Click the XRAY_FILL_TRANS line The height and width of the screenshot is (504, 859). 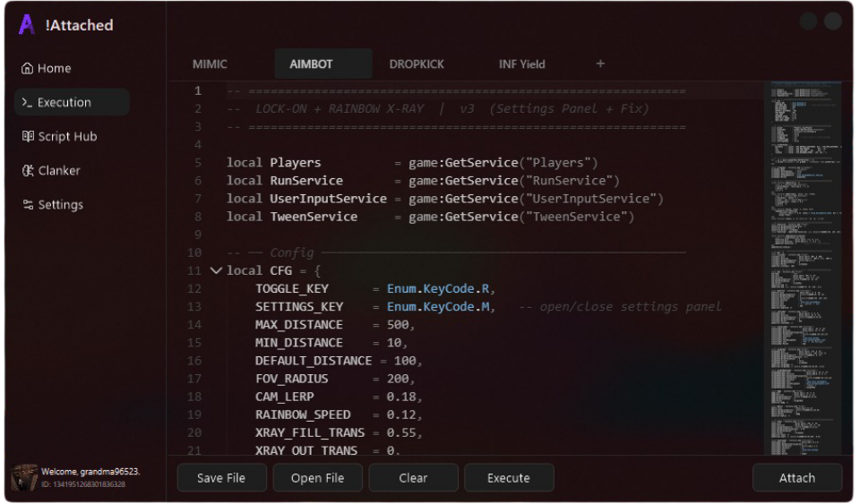tap(338, 433)
